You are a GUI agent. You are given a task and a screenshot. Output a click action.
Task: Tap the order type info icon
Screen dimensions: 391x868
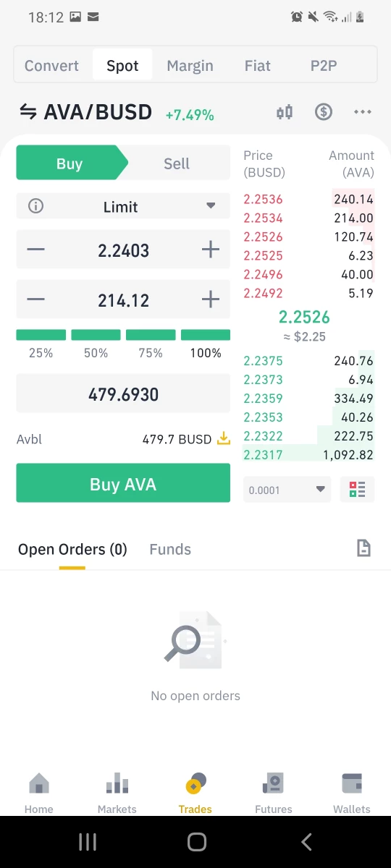(x=35, y=206)
